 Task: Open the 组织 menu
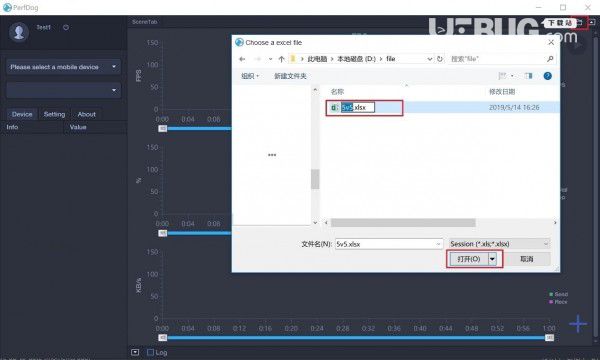point(250,76)
